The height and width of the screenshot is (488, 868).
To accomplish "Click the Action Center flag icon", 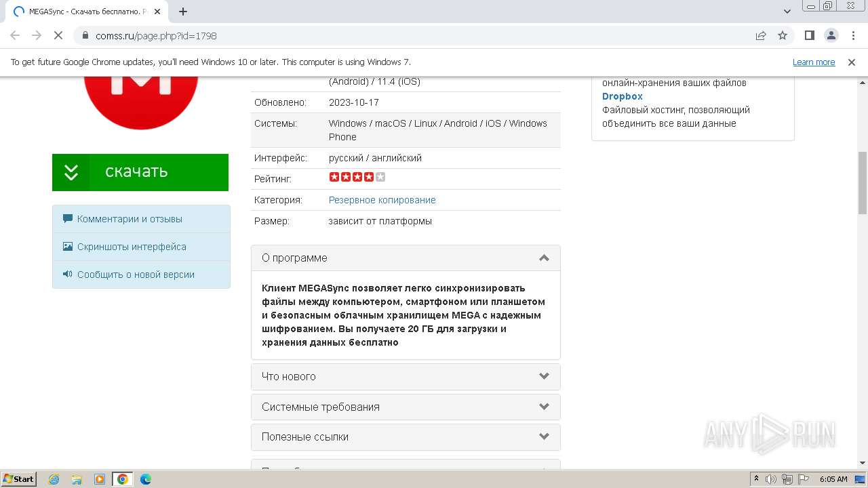I will tap(804, 479).
